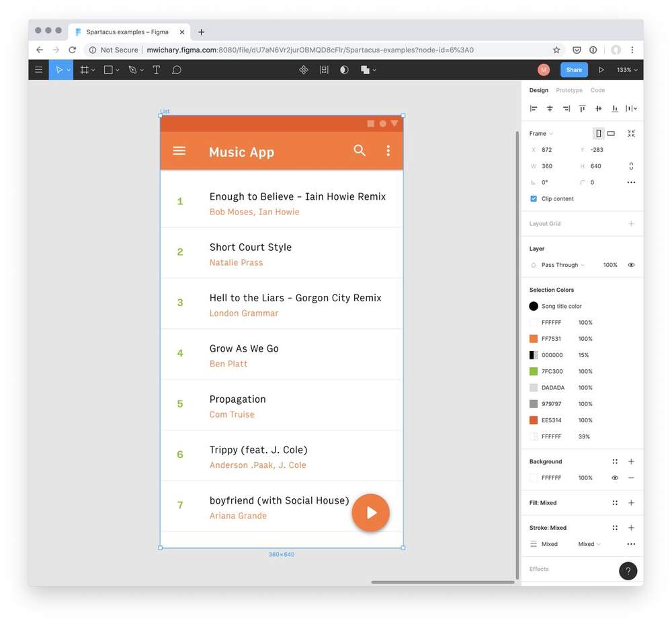
Task: Click the Present play icon
Action: coord(601,70)
